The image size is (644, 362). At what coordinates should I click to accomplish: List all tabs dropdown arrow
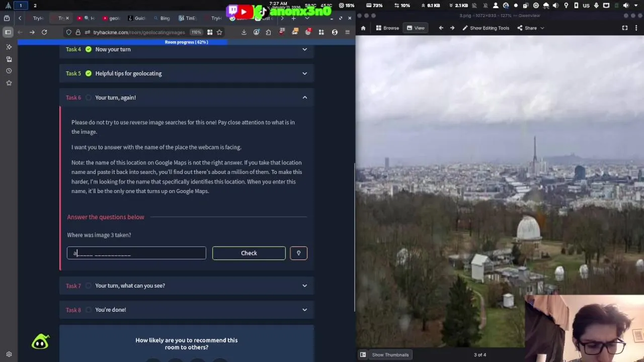click(307, 18)
